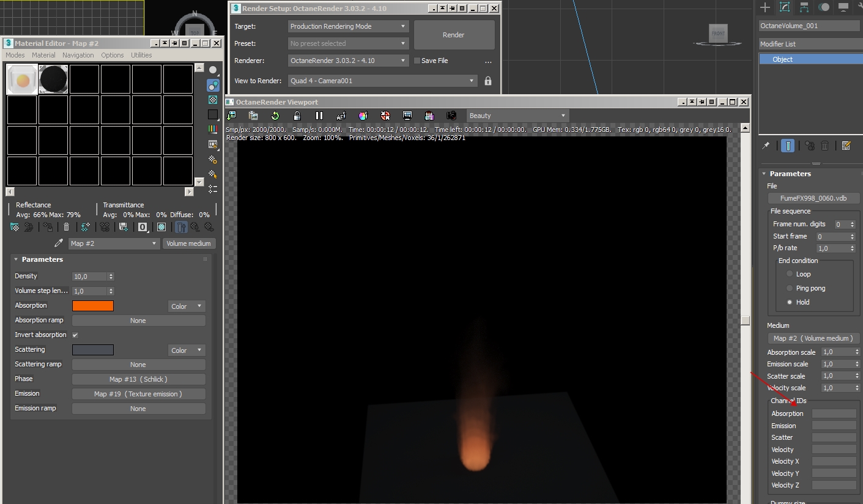Image resolution: width=863 pixels, height=504 pixels.
Task: Click the pin stack icon below modifier list
Action: (766, 146)
